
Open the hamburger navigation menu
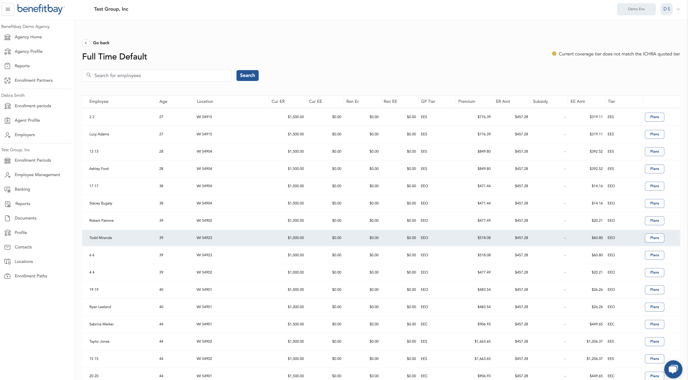pos(7,9)
